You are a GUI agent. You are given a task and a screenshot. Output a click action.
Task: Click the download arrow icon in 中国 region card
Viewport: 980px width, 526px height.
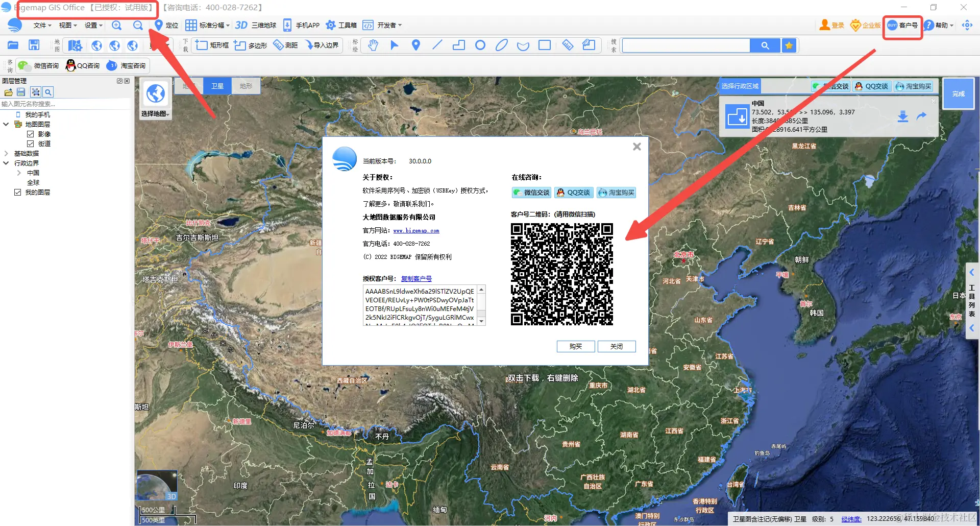point(903,116)
